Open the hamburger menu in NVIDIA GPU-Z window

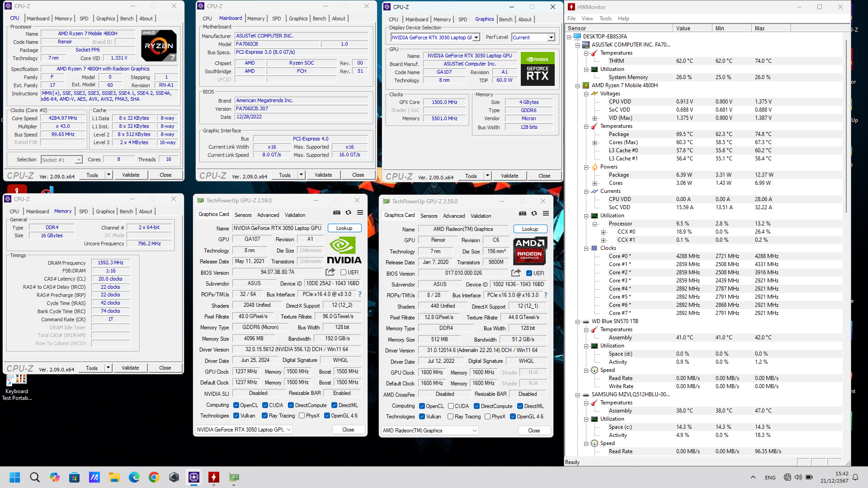coord(360,212)
